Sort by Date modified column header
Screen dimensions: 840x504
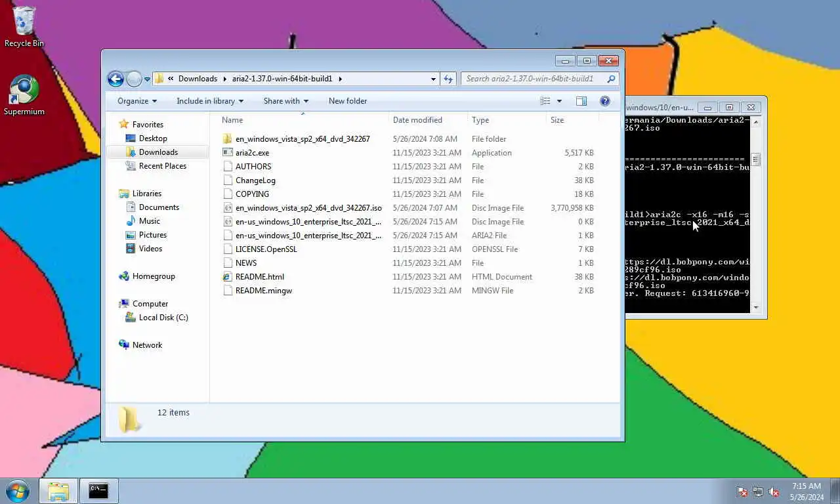pyautogui.click(x=428, y=120)
